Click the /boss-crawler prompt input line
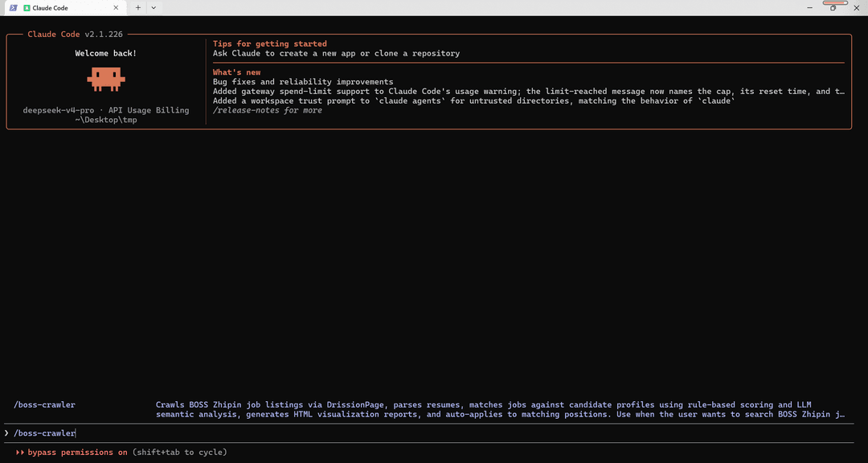 (x=429, y=433)
